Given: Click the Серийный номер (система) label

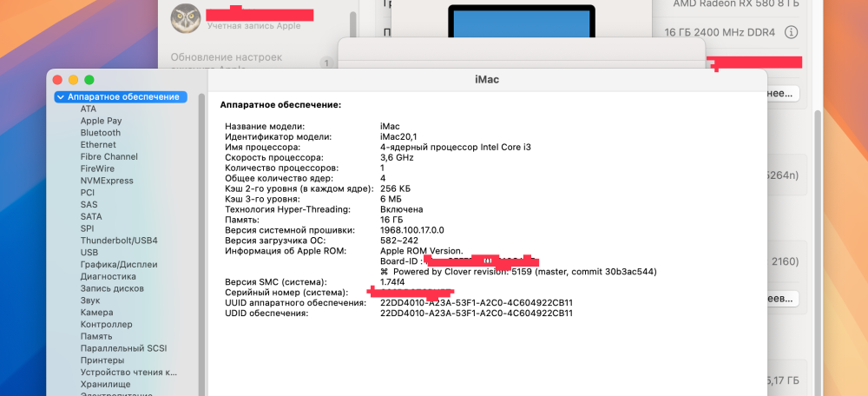Looking at the screenshot, I should tap(286, 293).
